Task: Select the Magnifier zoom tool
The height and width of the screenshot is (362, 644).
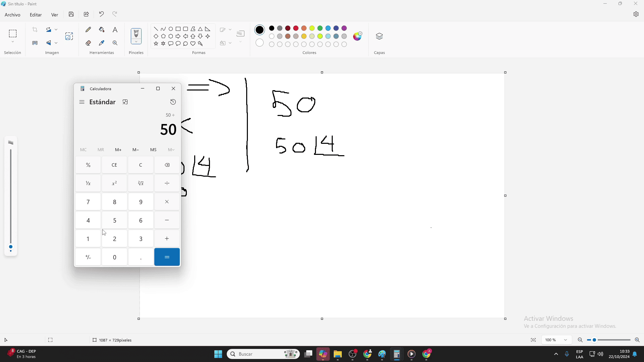Action: pos(115,43)
